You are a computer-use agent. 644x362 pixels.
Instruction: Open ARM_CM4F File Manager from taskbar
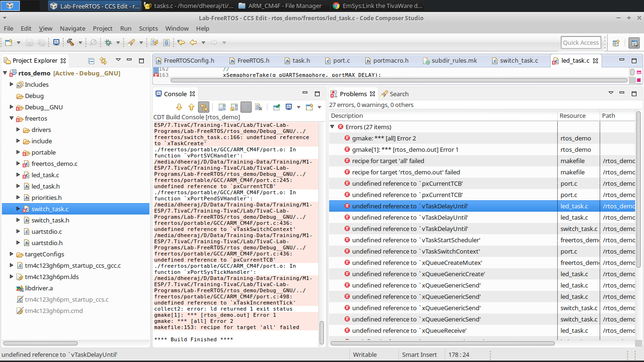[281, 6]
